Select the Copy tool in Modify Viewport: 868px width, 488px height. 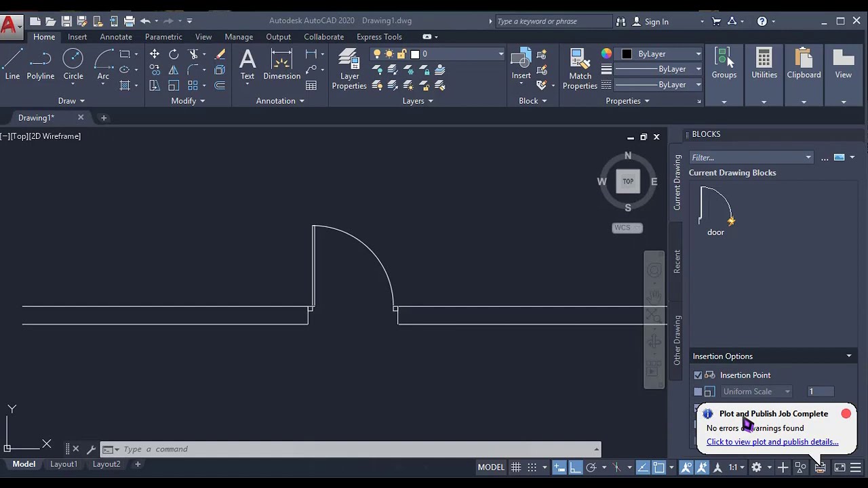(155, 70)
